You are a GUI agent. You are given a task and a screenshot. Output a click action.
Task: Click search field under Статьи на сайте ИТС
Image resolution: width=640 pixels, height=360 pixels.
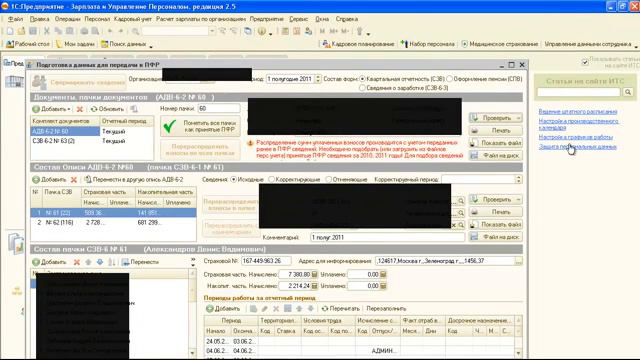pyautogui.click(x=579, y=92)
